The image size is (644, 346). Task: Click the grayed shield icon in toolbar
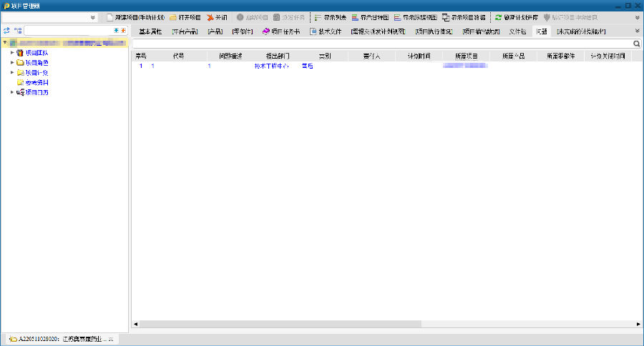click(x=547, y=18)
